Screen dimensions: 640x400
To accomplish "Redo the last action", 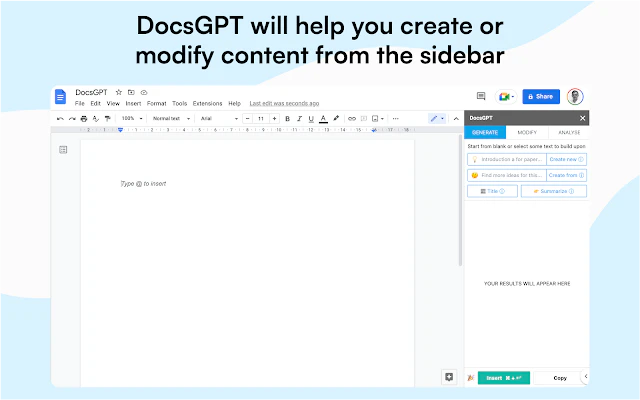I will [x=72, y=119].
